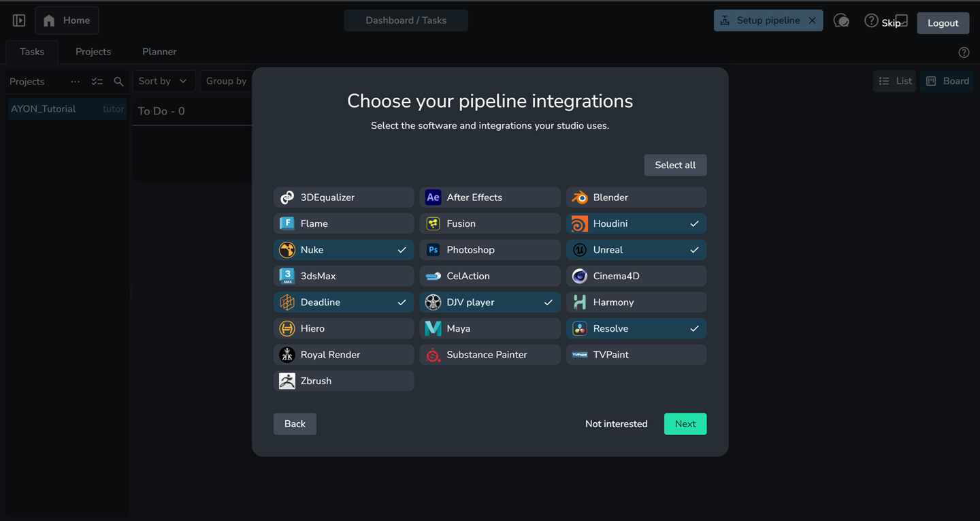Click the CelAction logo icon

click(433, 276)
